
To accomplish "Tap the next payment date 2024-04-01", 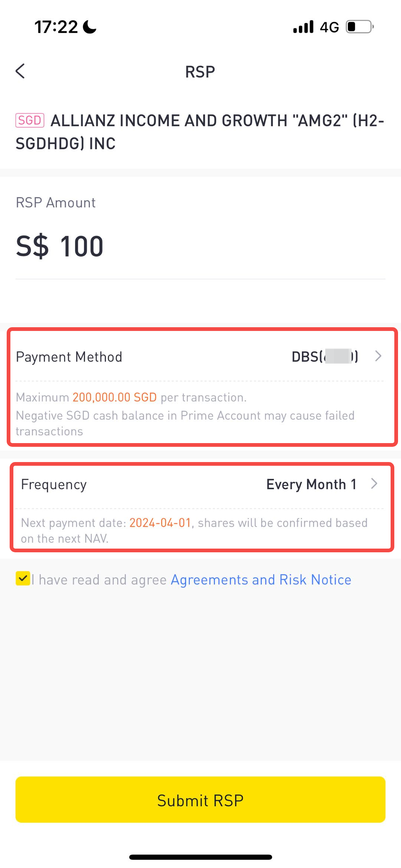I will pos(160,523).
